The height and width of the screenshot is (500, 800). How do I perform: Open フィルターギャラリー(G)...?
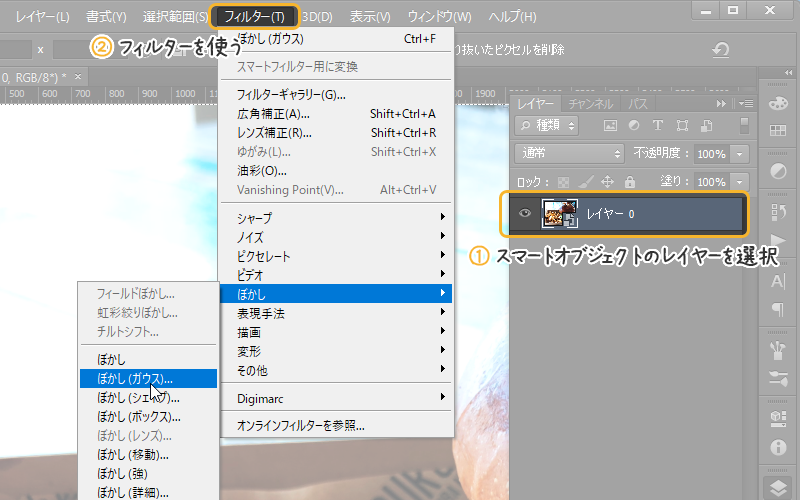tap(337, 94)
